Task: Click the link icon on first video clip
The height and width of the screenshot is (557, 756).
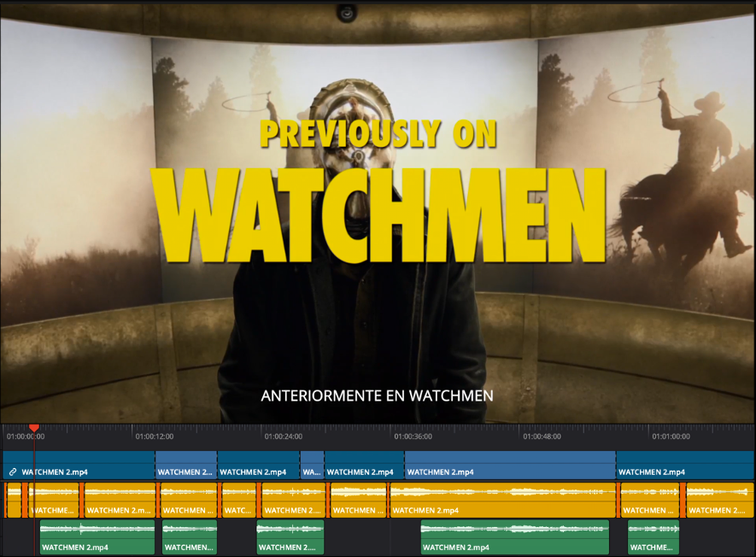Action: (13, 472)
